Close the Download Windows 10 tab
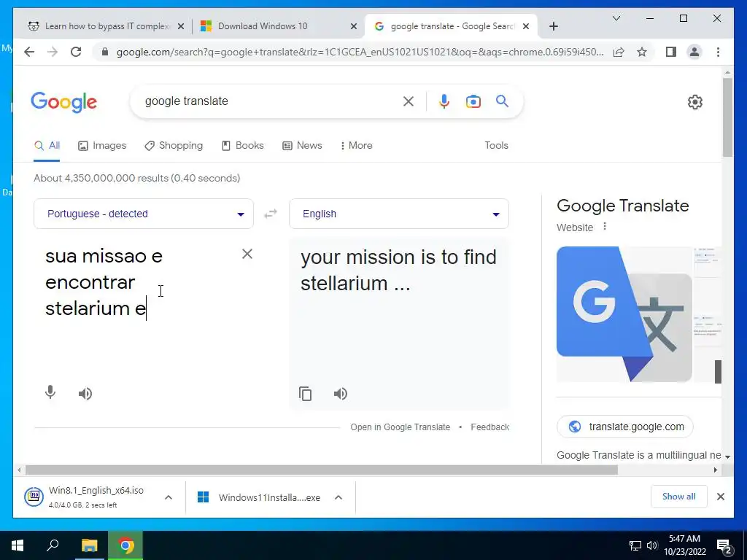The image size is (747, 560). tap(354, 27)
